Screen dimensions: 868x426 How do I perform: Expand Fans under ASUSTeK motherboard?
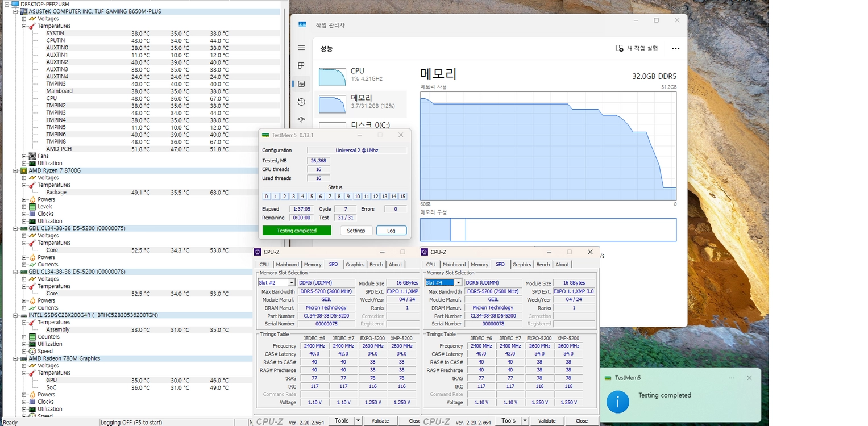24,156
